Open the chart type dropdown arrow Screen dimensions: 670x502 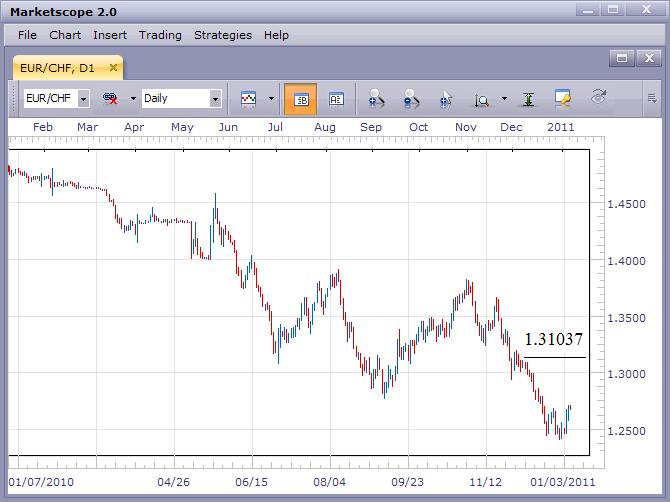point(271,99)
